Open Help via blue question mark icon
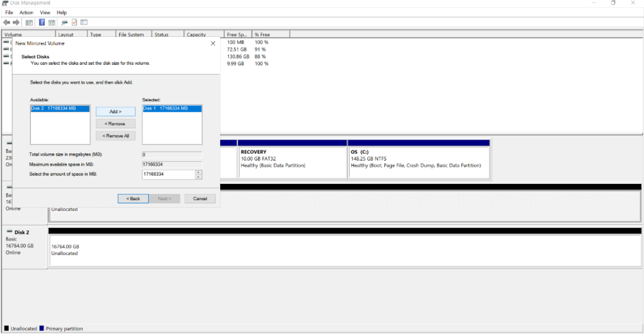Image resolution: width=644 pixels, height=334 pixels. pos(42,23)
